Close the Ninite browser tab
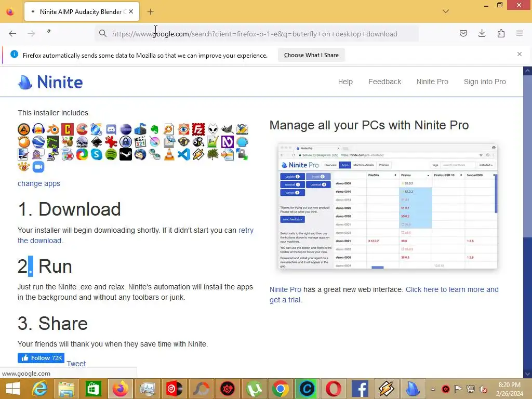 (x=131, y=11)
